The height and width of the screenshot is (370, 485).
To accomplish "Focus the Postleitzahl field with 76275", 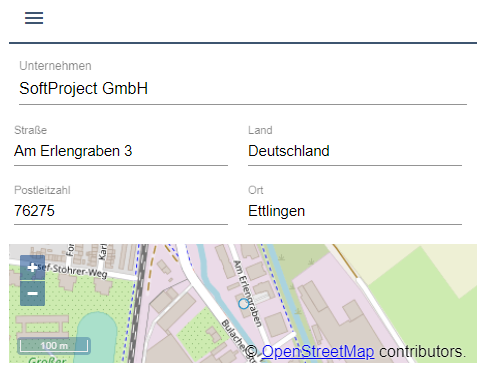I will (121, 211).
